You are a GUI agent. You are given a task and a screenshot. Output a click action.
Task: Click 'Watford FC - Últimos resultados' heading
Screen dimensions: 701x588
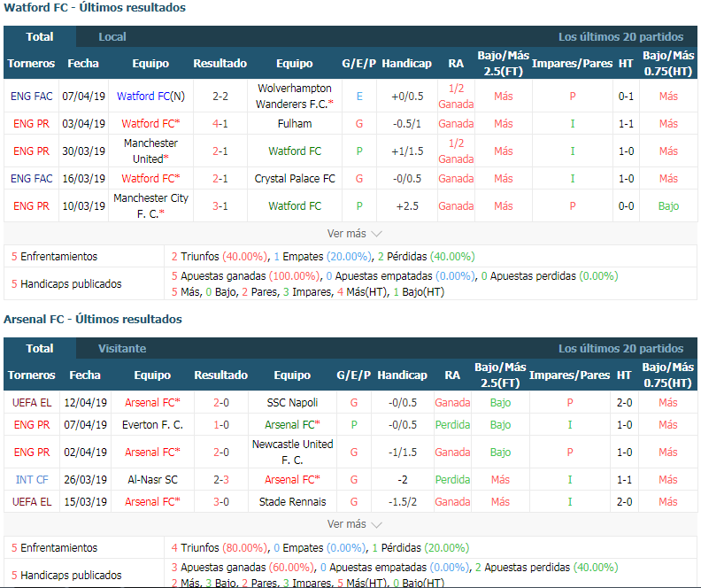pyautogui.click(x=95, y=8)
